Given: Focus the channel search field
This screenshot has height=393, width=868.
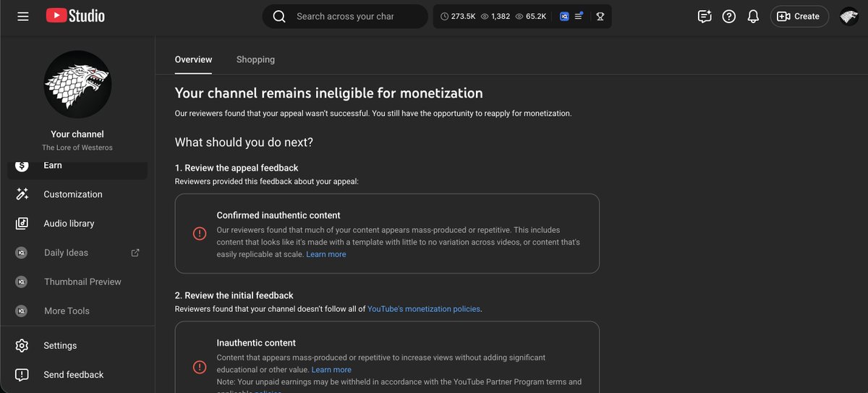Looking at the screenshot, I should (345, 16).
